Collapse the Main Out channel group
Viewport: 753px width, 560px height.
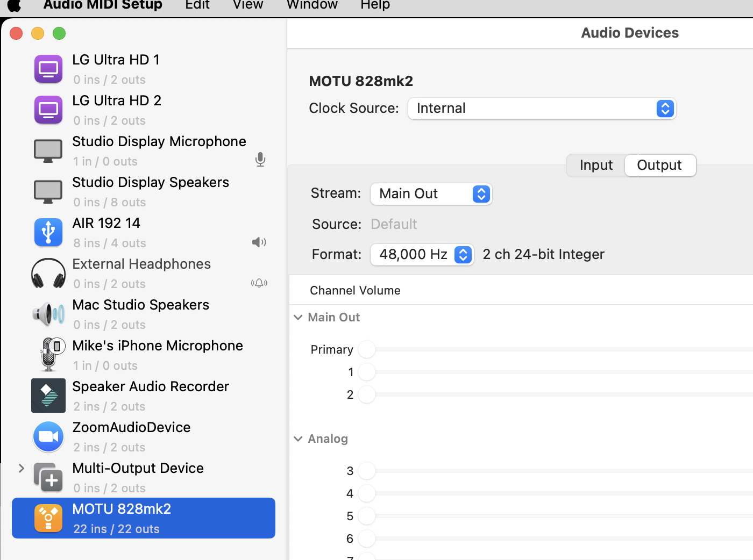[x=298, y=317]
